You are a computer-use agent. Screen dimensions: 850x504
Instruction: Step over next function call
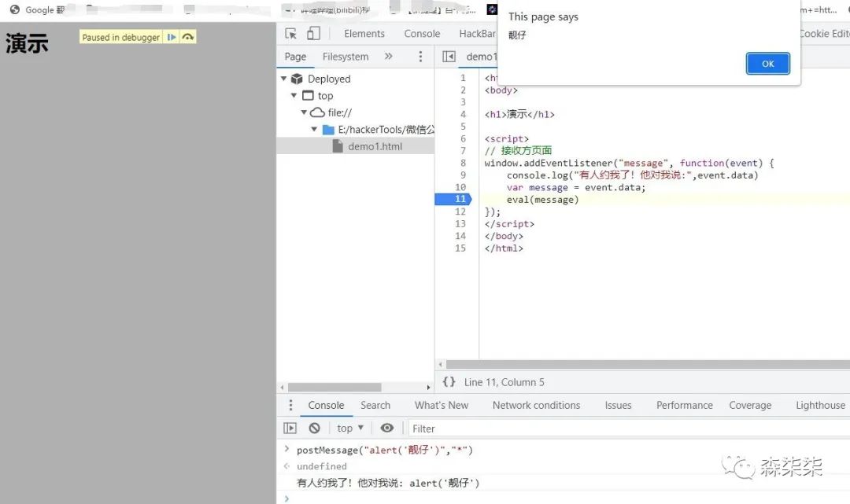tap(187, 37)
